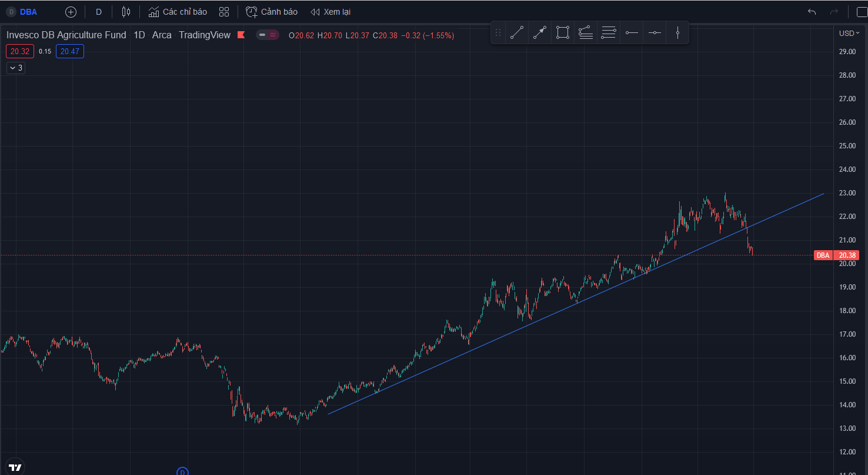Start Xem lại bar replay
Image resolution: width=868 pixels, height=475 pixels.
pyautogui.click(x=330, y=12)
